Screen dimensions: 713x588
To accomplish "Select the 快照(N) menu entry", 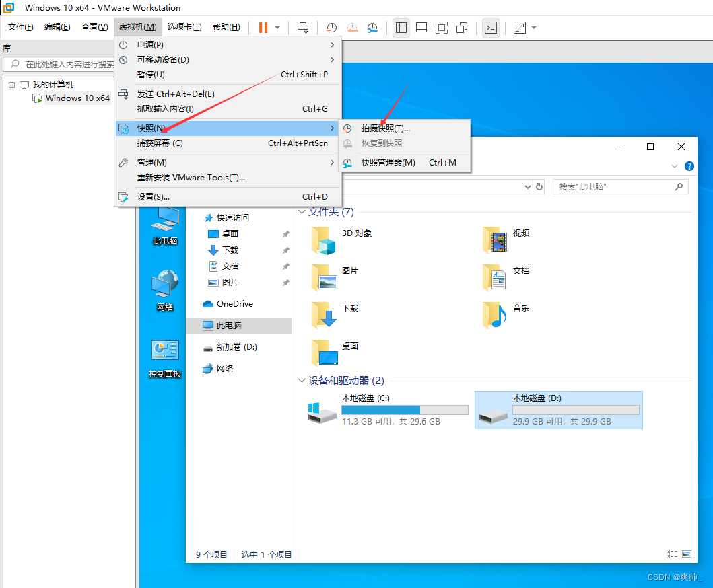I will pos(228,128).
